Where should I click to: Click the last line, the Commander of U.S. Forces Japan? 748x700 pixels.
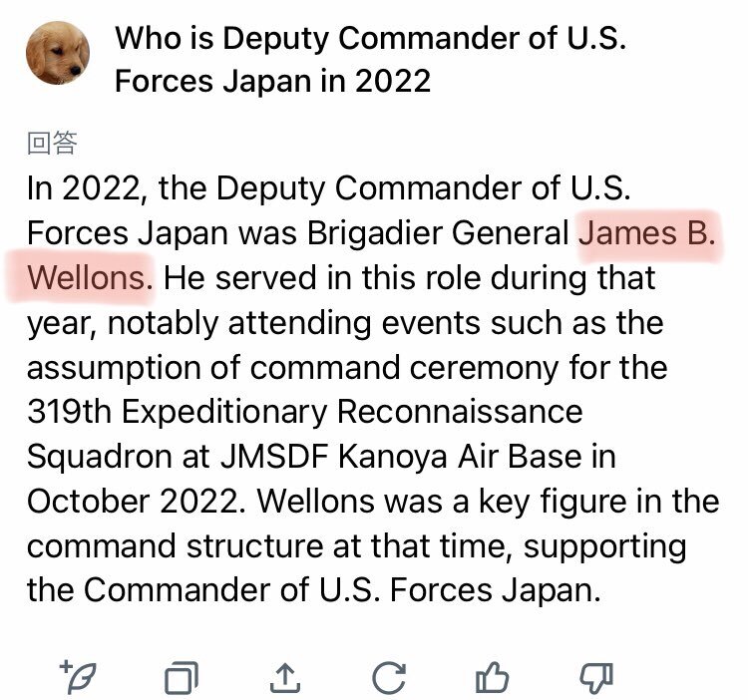(314, 590)
